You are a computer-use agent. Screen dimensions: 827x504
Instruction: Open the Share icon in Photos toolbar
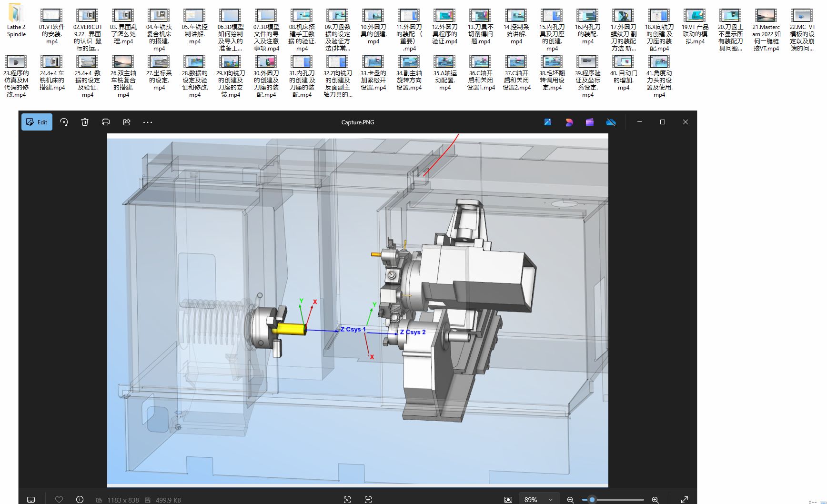click(127, 122)
